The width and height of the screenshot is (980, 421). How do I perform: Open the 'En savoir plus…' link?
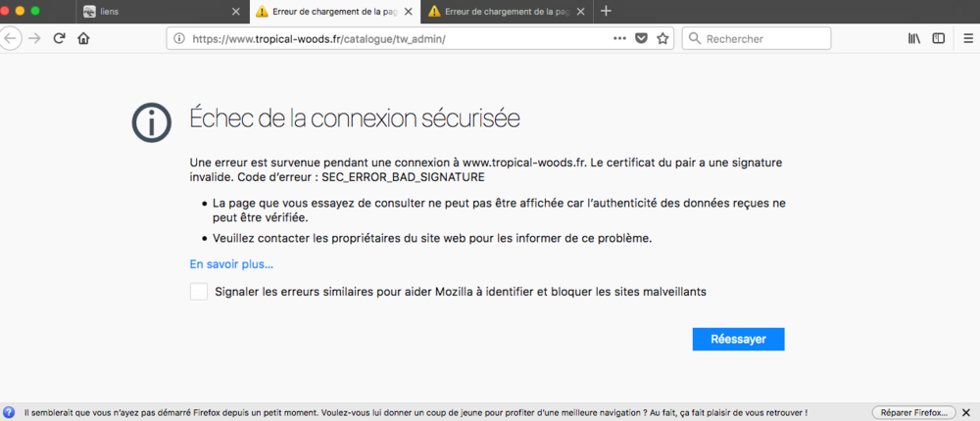coord(231,264)
